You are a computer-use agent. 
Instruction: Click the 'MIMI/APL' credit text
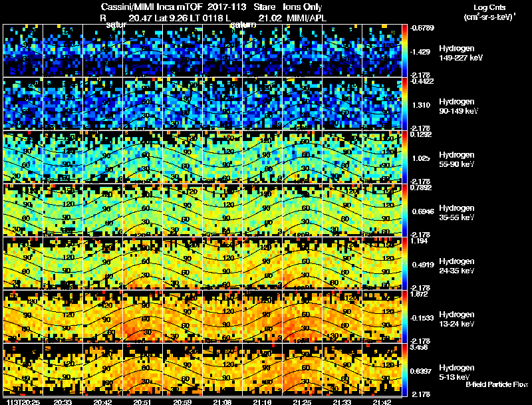coord(307,18)
